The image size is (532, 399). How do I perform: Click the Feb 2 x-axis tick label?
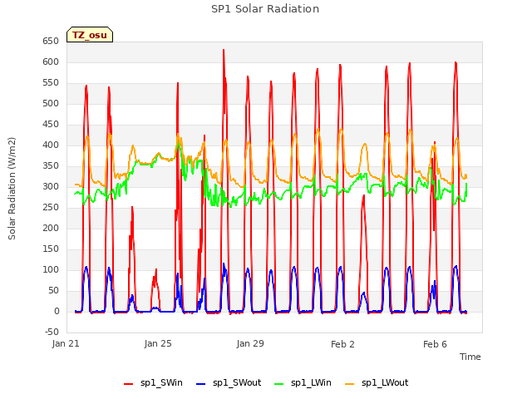click(342, 344)
